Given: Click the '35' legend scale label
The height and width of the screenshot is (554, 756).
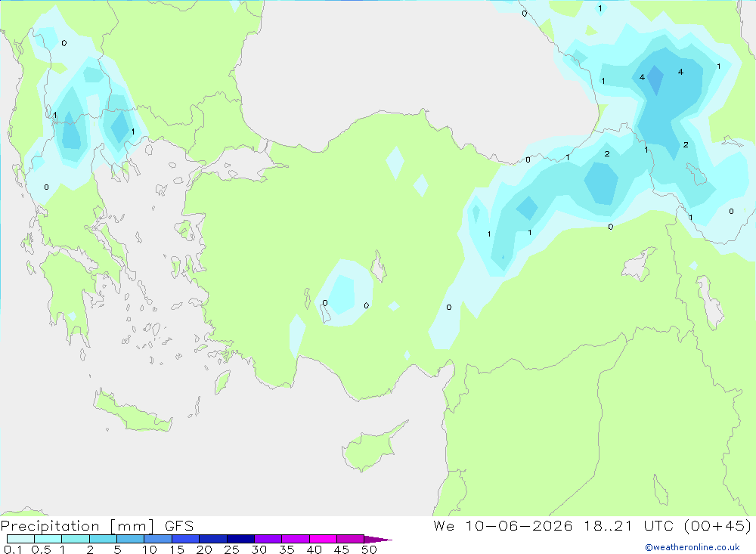Looking at the screenshot, I should click(x=287, y=549).
